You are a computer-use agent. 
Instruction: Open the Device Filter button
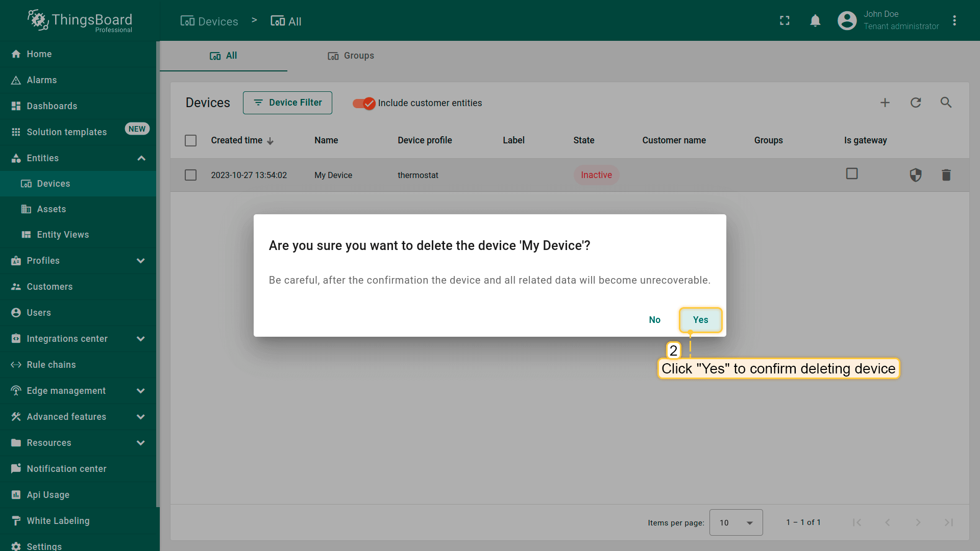pos(287,103)
